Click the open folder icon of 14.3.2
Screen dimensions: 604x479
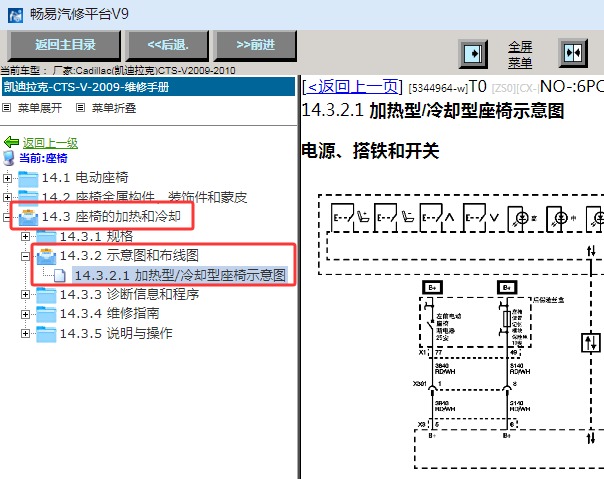tap(46, 256)
